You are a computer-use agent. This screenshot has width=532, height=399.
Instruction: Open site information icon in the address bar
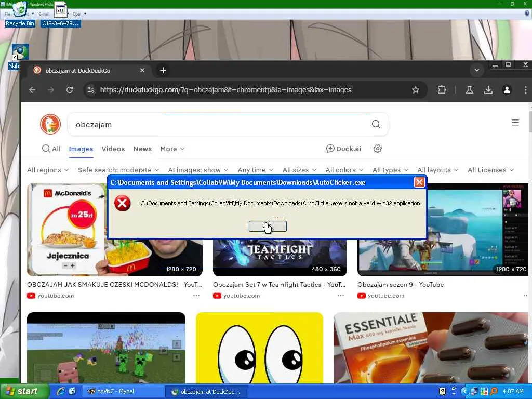(91, 90)
